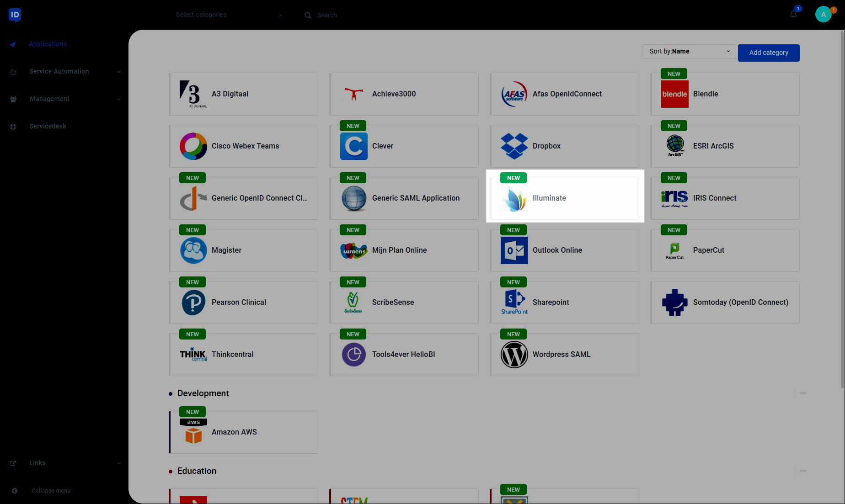Click the Cisco Webex Teams ring icon
Image resolution: width=845 pixels, height=504 pixels.
[193, 146]
